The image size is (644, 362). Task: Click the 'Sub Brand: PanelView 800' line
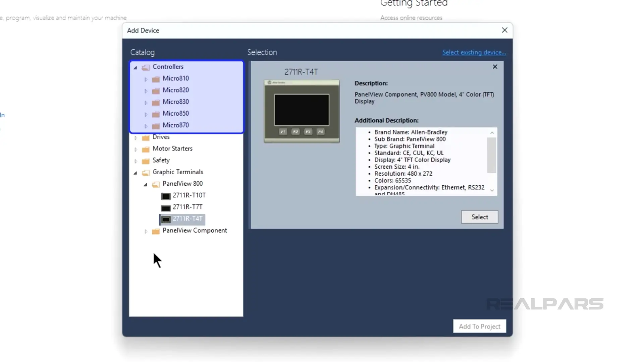click(x=410, y=139)
